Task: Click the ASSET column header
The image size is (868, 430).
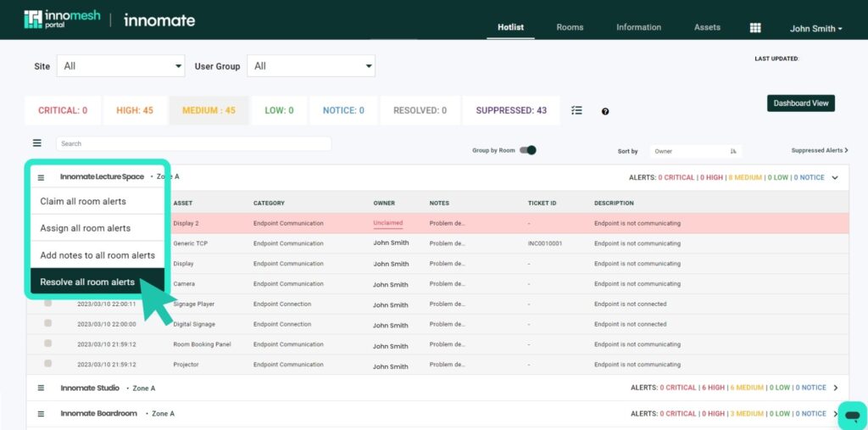Action: [183, 204]
